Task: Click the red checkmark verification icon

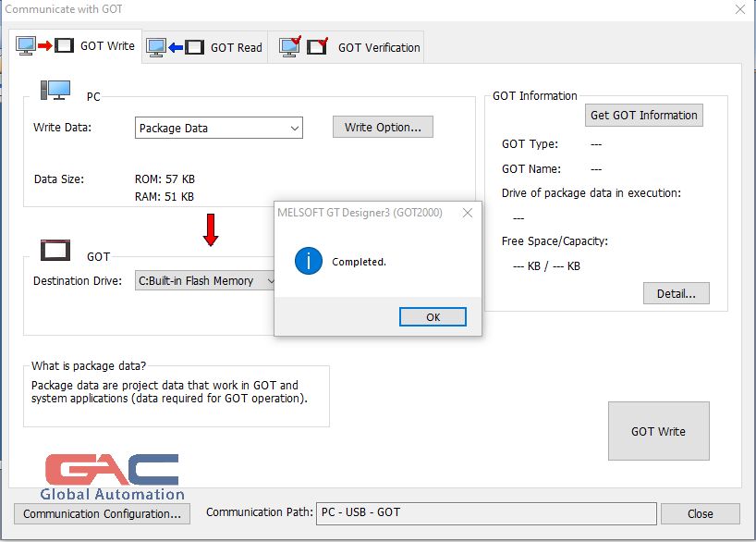Action: (303, 46)
